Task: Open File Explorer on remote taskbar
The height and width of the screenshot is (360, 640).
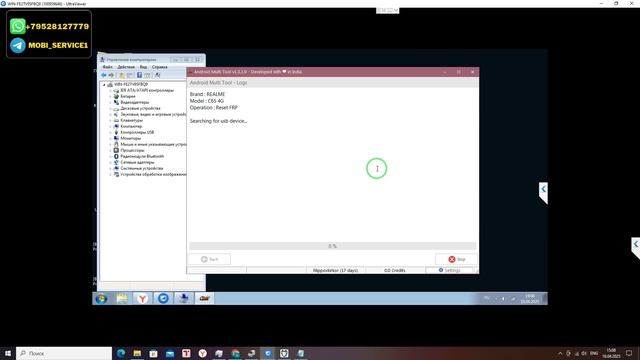Action: pos(122,299)
